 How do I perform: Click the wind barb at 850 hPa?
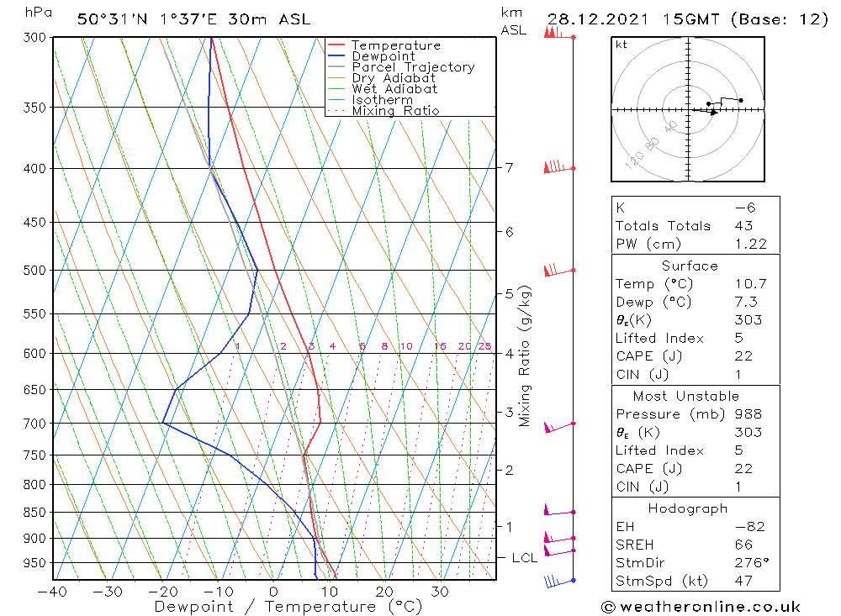tap(559, 510)
